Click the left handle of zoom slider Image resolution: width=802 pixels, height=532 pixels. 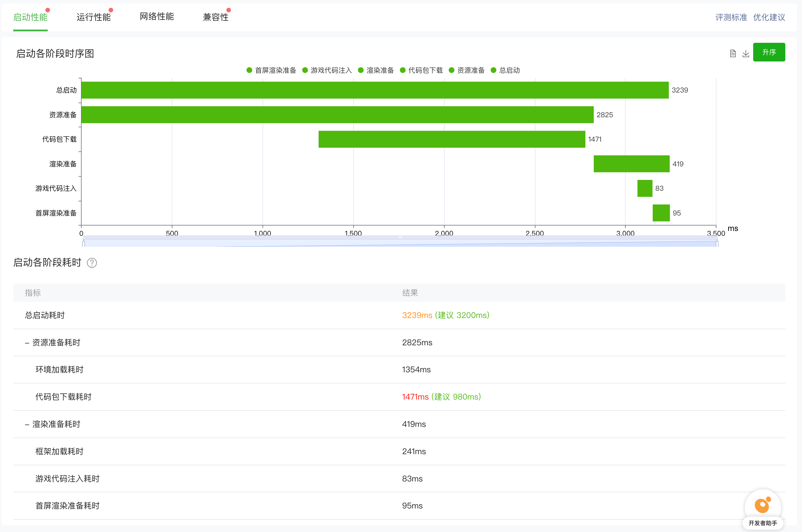click(84, 243)
